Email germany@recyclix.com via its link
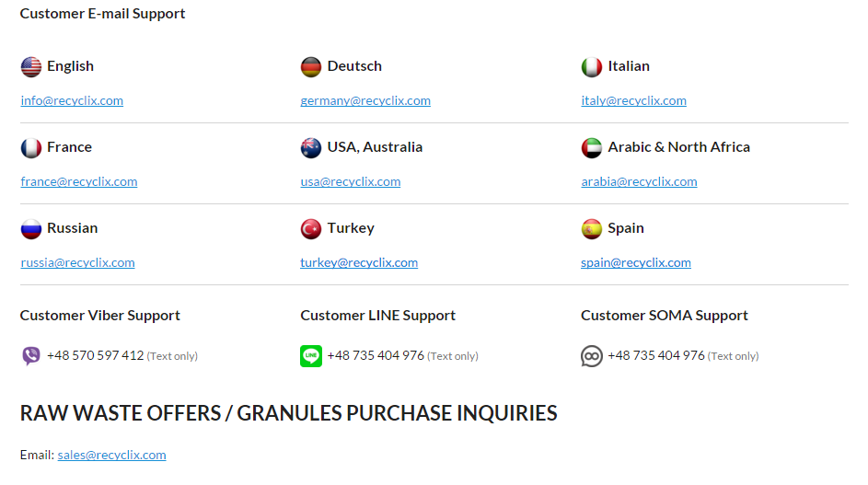The width and height of the screenshot is (868, 485). tap(365, 101)
